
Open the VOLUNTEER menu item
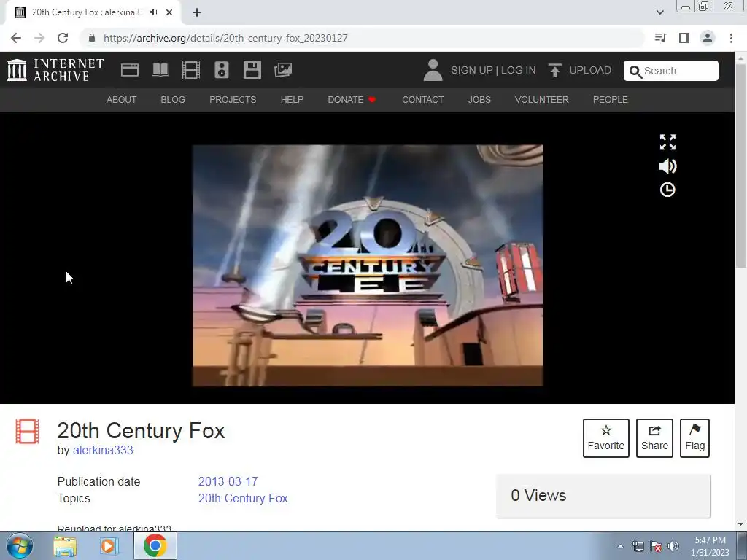point(542,99)
